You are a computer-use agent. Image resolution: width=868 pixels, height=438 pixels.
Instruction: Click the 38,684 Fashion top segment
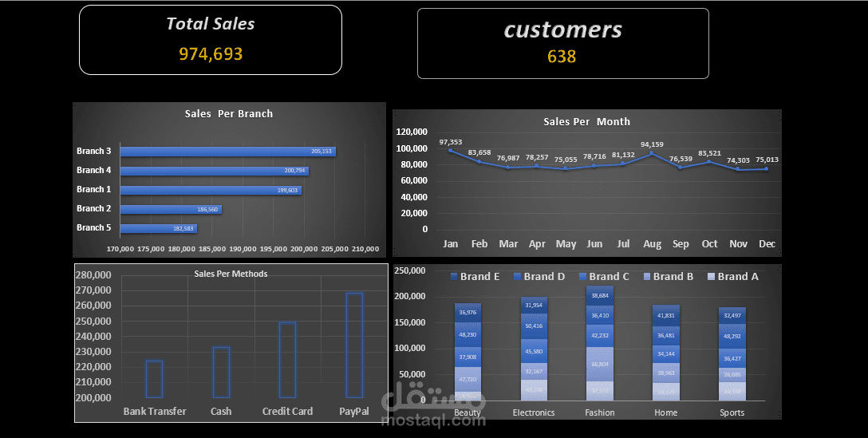click(x=599, y=296)
